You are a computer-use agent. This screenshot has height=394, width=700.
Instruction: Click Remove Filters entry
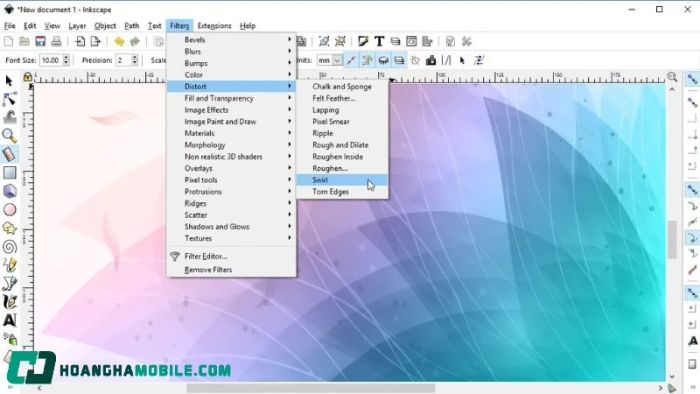pos(231,270)
